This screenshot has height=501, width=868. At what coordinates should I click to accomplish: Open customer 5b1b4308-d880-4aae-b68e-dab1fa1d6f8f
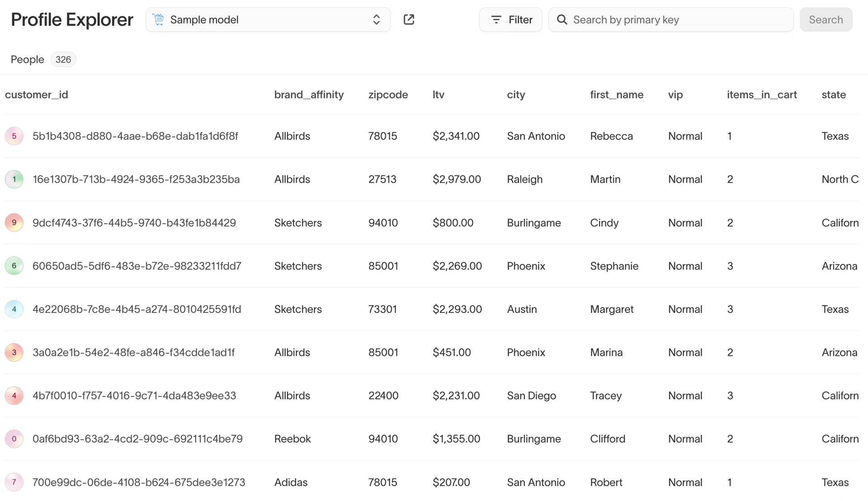pos(135,136)
